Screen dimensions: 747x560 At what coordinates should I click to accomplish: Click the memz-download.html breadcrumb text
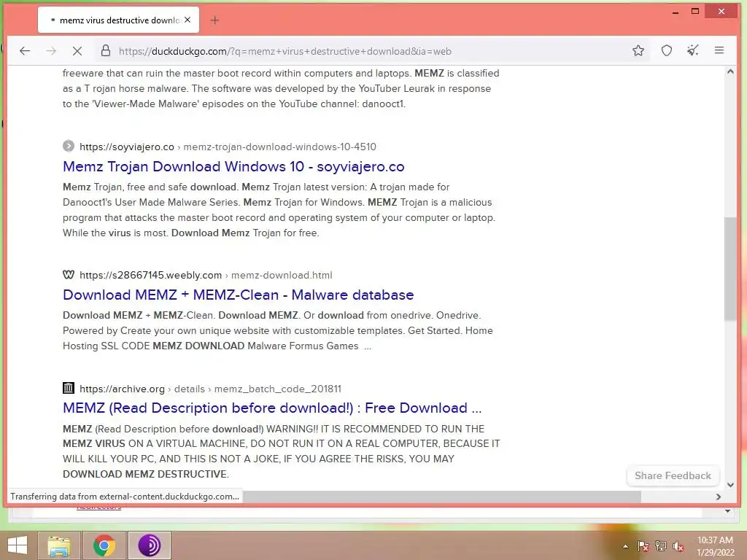point(282,275)
